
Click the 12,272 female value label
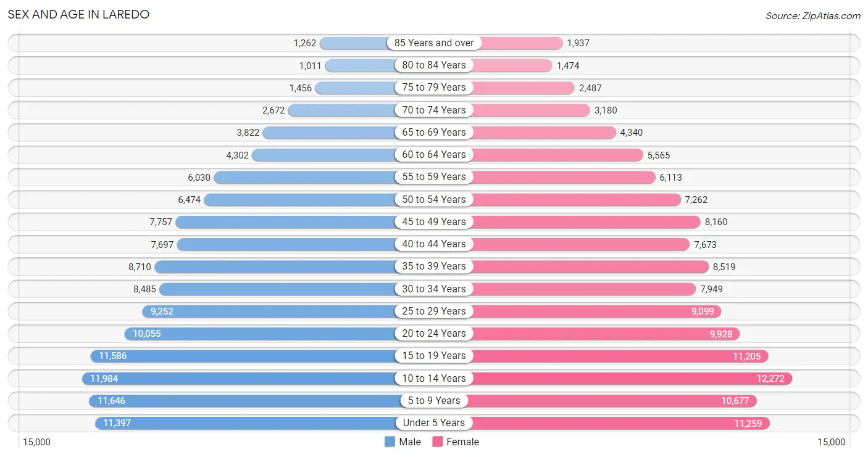770,379
